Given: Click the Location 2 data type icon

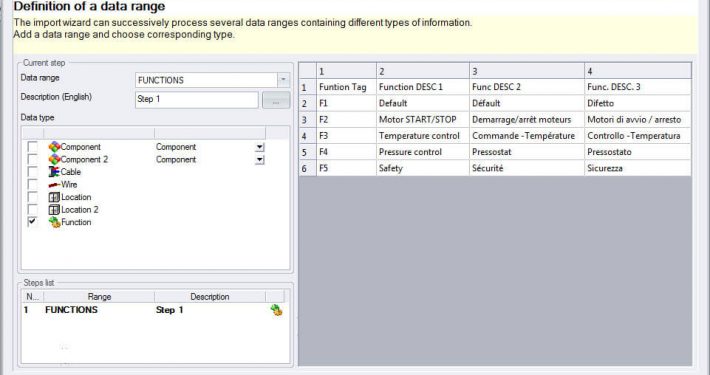Looking at the screenshot, I should (54, 210).
